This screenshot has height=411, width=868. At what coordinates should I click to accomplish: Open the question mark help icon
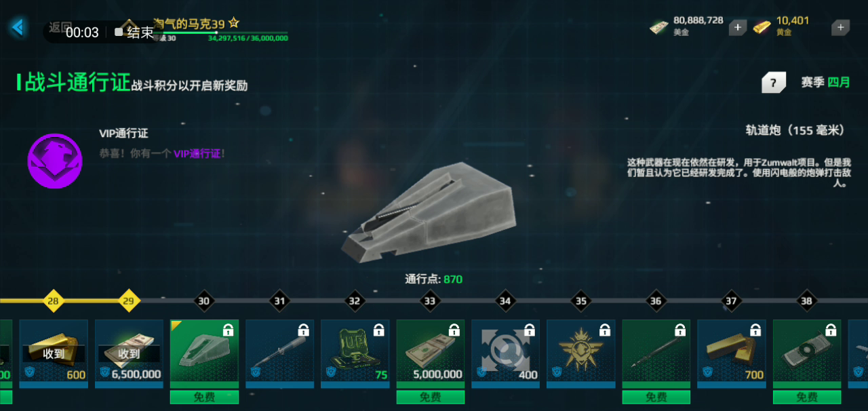pyautogui.click(x=774, y=82)
